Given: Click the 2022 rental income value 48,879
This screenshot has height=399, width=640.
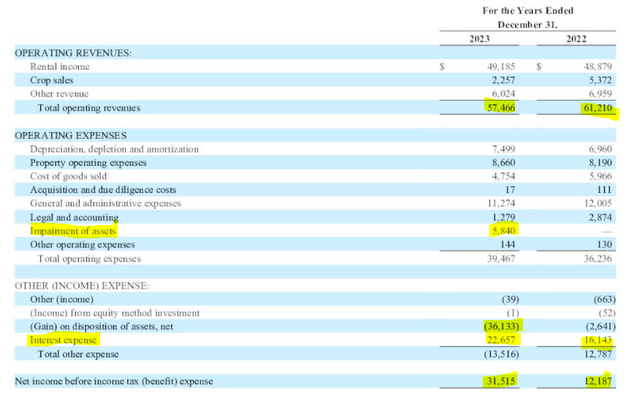Looking at the screenshot, I should (598, 66).
